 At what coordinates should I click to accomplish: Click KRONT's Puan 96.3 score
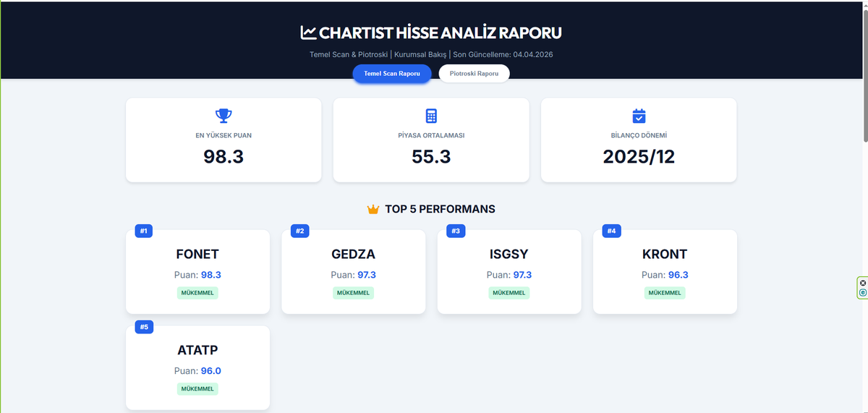(x=665, y=275)
